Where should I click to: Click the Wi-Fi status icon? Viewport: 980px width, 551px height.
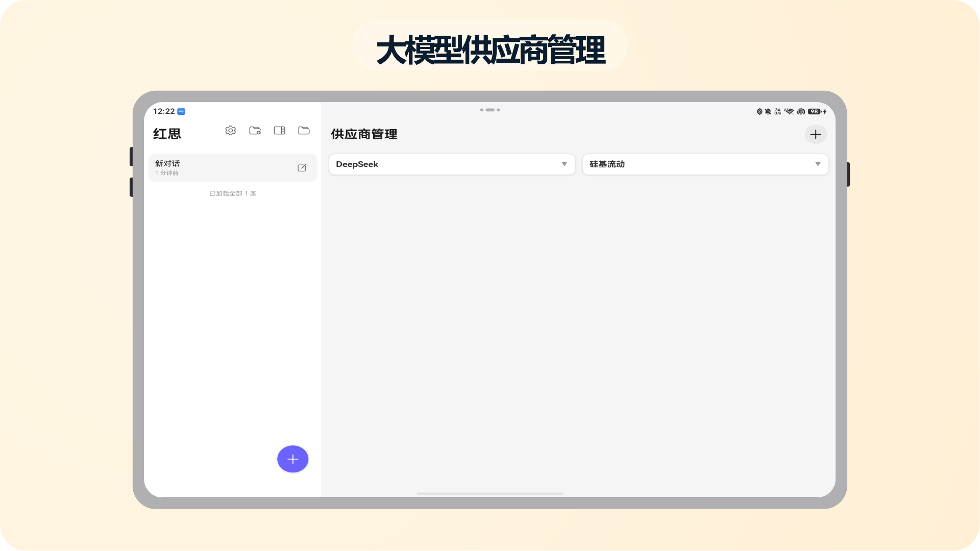(789, 111)
